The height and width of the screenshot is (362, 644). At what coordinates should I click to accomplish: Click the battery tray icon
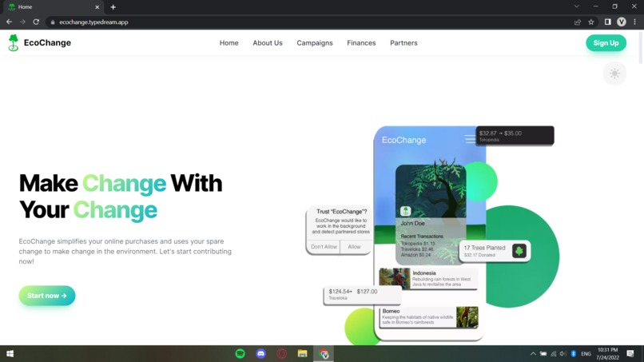point(543,353)
